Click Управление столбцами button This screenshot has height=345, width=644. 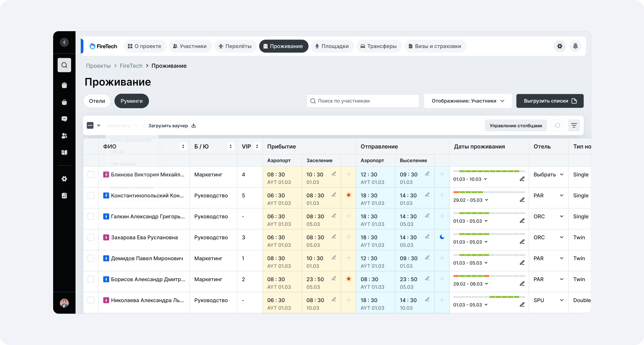[515, 125]
